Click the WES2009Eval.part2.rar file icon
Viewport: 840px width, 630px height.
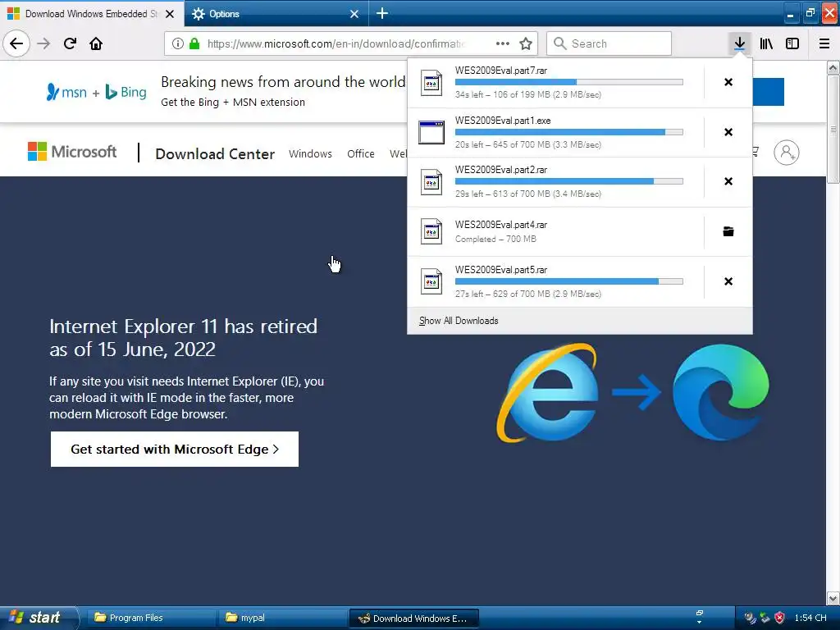pos(431,182)
